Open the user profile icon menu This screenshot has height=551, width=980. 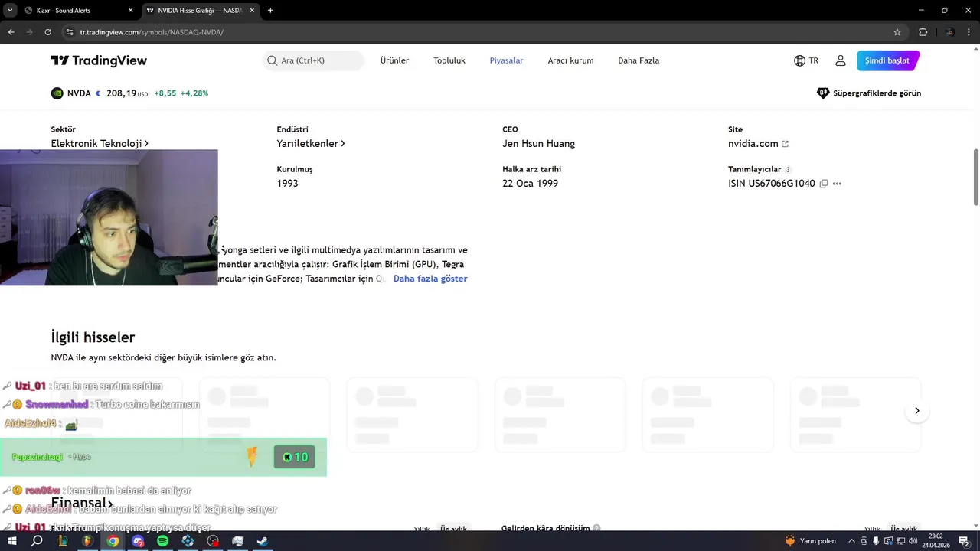pos(840,60)
